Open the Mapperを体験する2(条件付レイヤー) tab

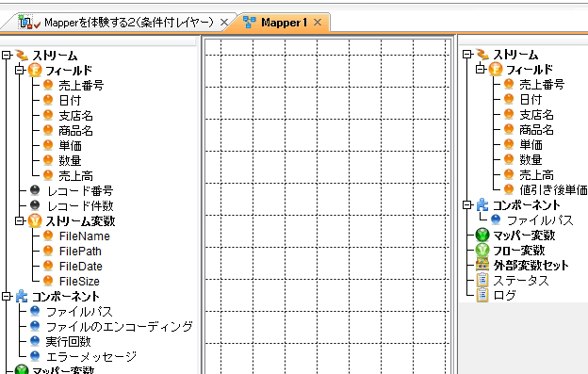pyautogui.click(x=128, y=23)
